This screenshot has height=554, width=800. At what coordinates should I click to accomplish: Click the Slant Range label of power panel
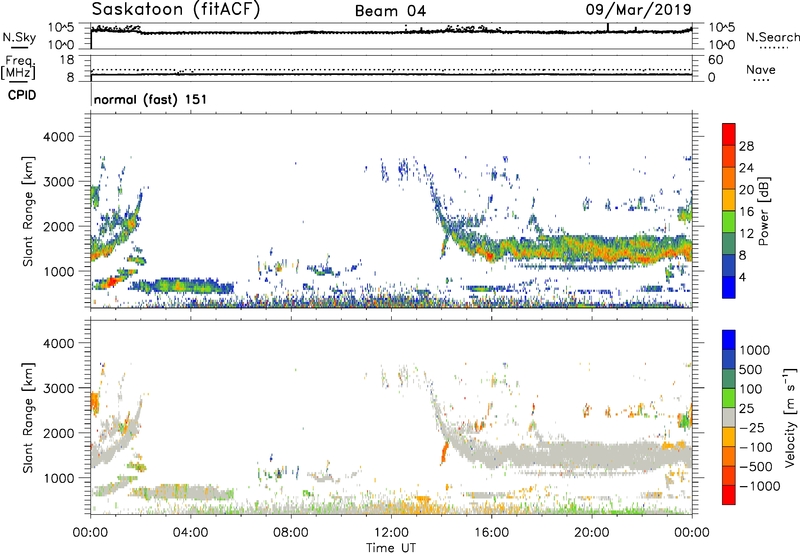click(x=28, y=211)
